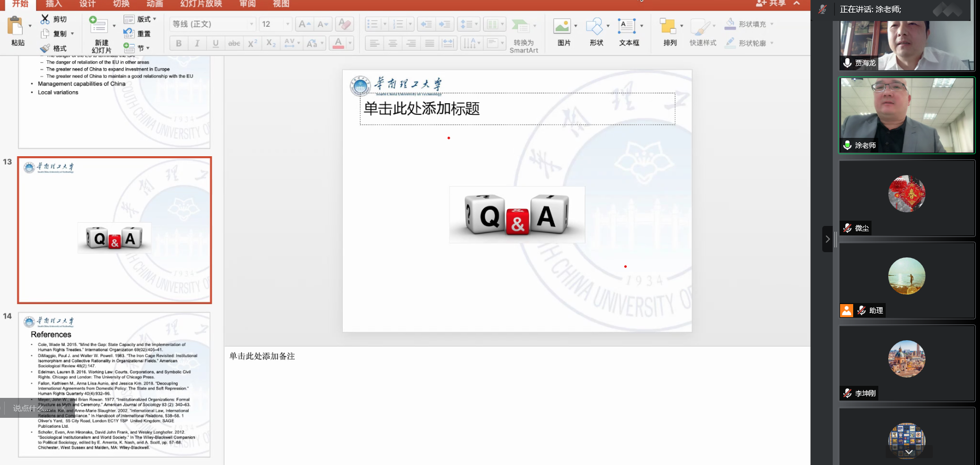Click the Share (共享) button
The image size is (980, 465).
point(771,4)
